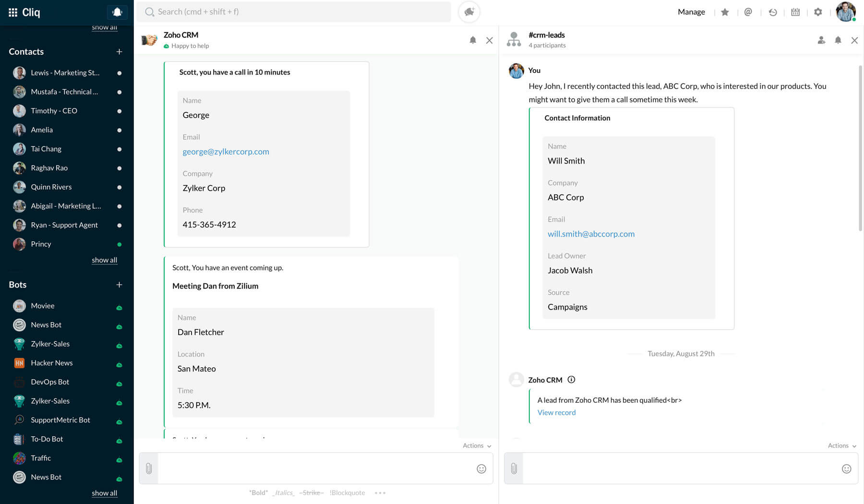The width and height of the screenshot is (864, 504).
Task: Open george@zylkercorp.com email link
Action: 226,152
